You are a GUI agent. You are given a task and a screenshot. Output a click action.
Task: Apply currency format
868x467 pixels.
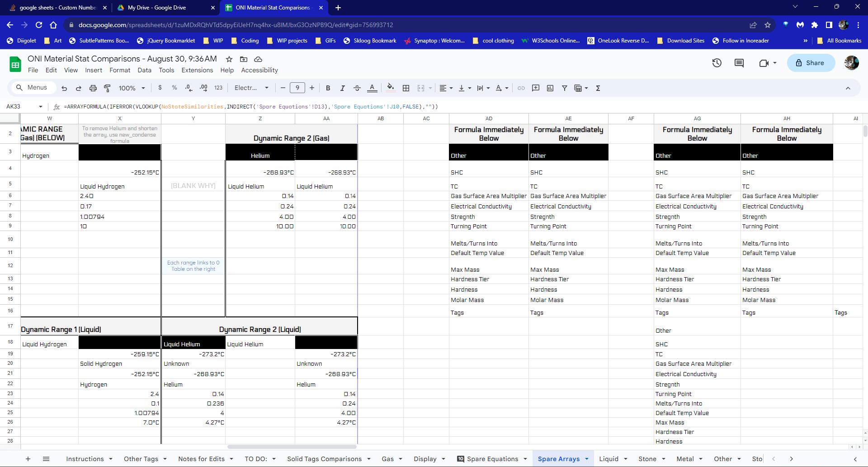(160, 88)
